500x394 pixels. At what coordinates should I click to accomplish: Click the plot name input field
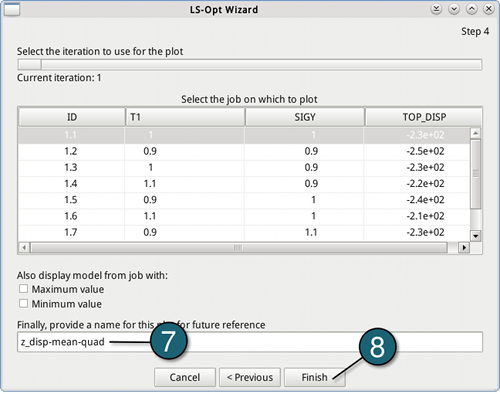pos(250,342)
